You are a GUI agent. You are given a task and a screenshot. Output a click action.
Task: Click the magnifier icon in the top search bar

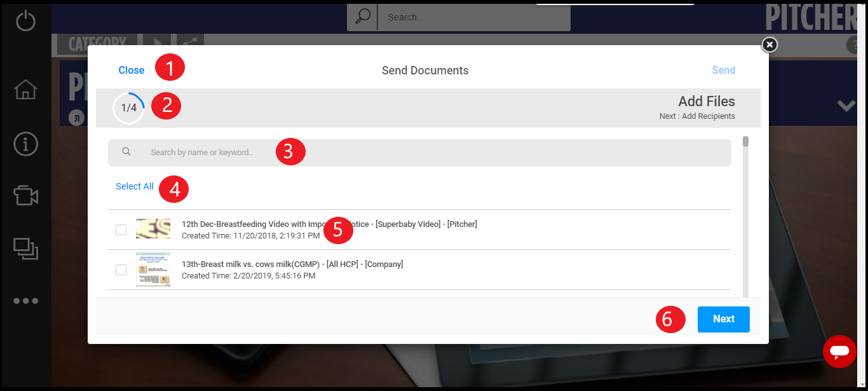pos(362,17)
